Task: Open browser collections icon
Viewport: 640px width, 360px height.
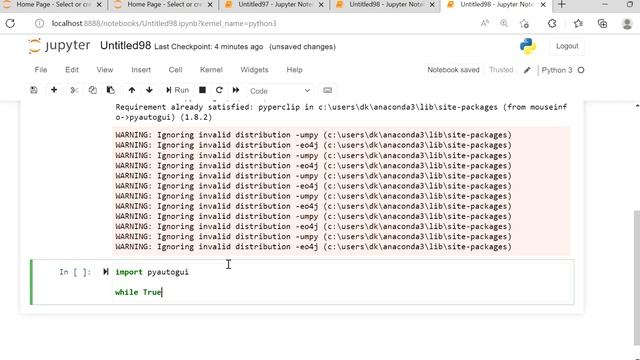Action: (x=602, y=24)
